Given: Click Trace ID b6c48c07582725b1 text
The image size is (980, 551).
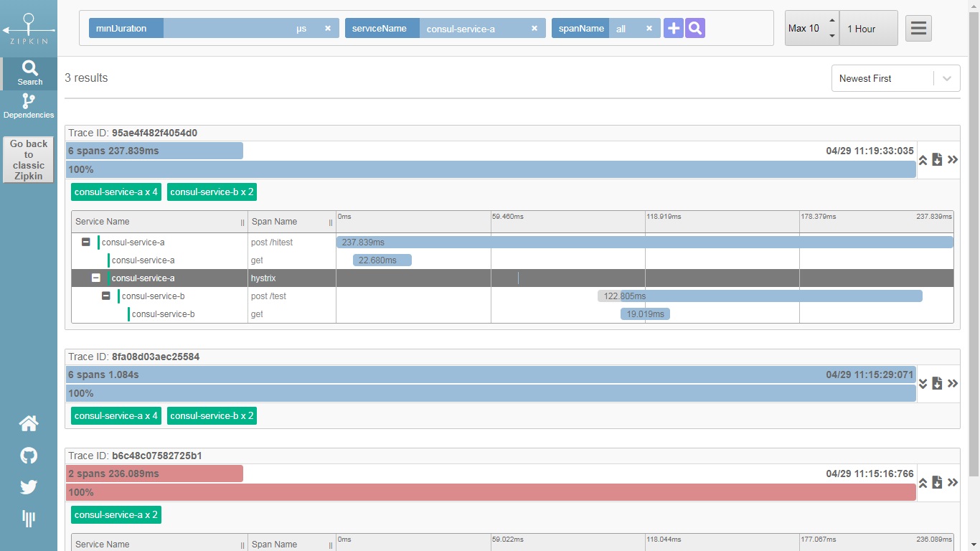Looking at the screenshot, I should coord(135,456).
